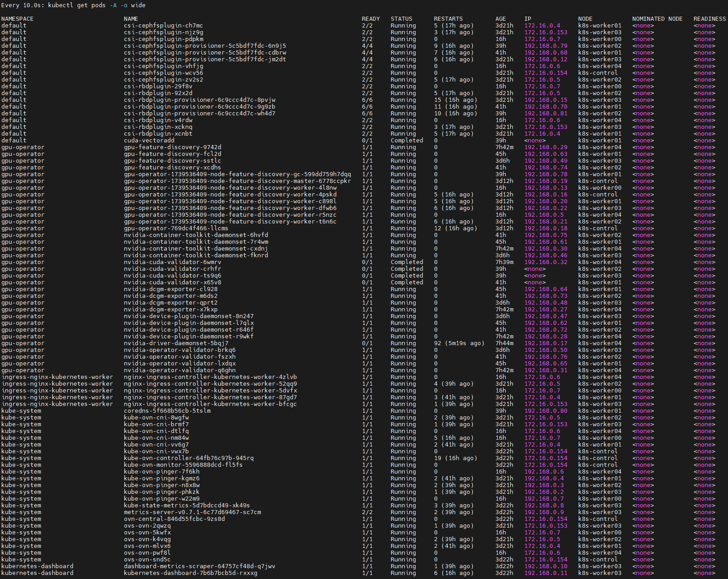Click pod ovs-ovn-2qwzq

pyautogui.click(x=147, y=526)
